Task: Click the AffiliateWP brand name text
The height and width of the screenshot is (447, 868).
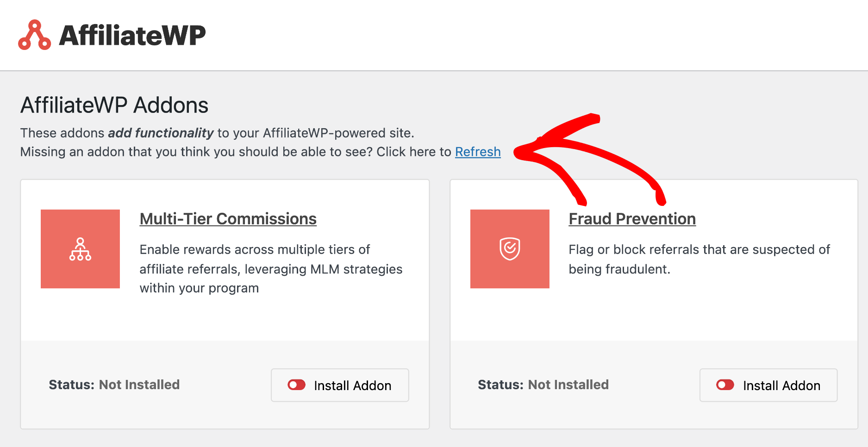Action: click(x=132, y=35)
